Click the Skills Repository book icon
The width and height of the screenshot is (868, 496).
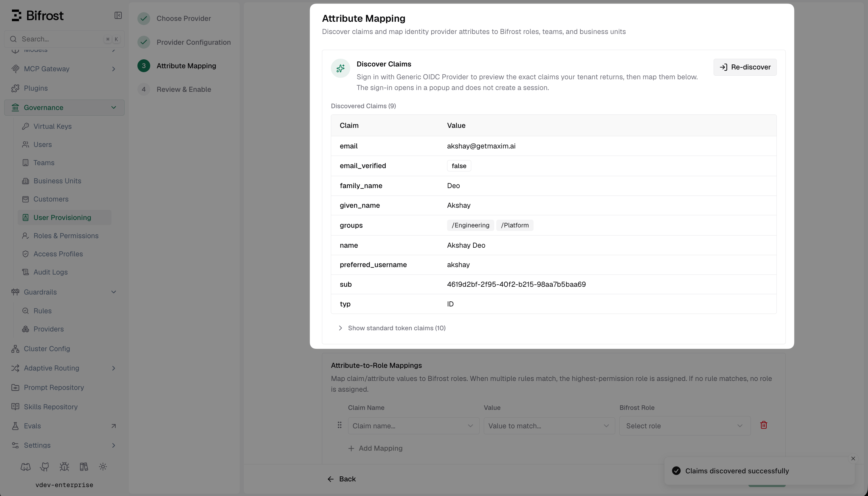click(15, 407)
